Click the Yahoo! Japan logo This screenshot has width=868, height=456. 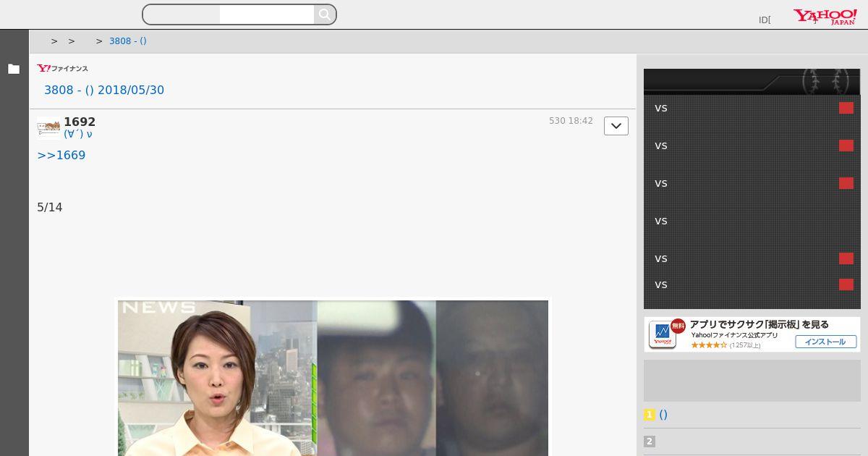coord(825,17)
